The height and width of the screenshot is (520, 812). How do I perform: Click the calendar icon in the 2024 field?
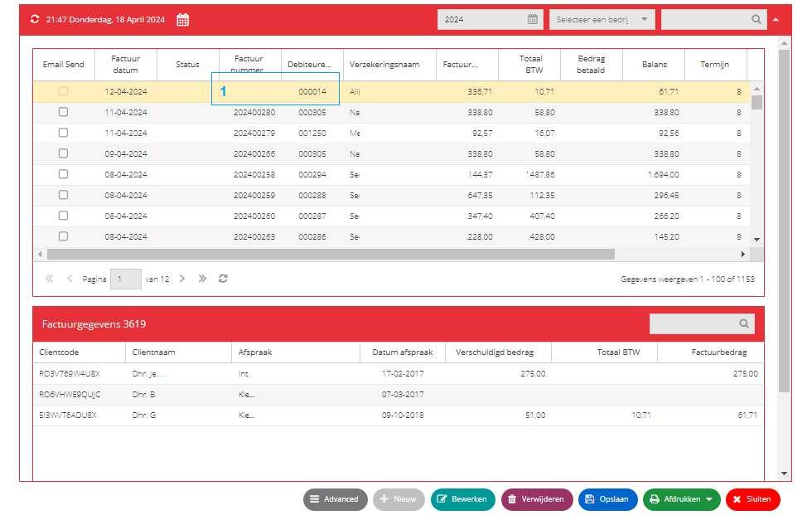pyautogui.click(x=532, y=19)
